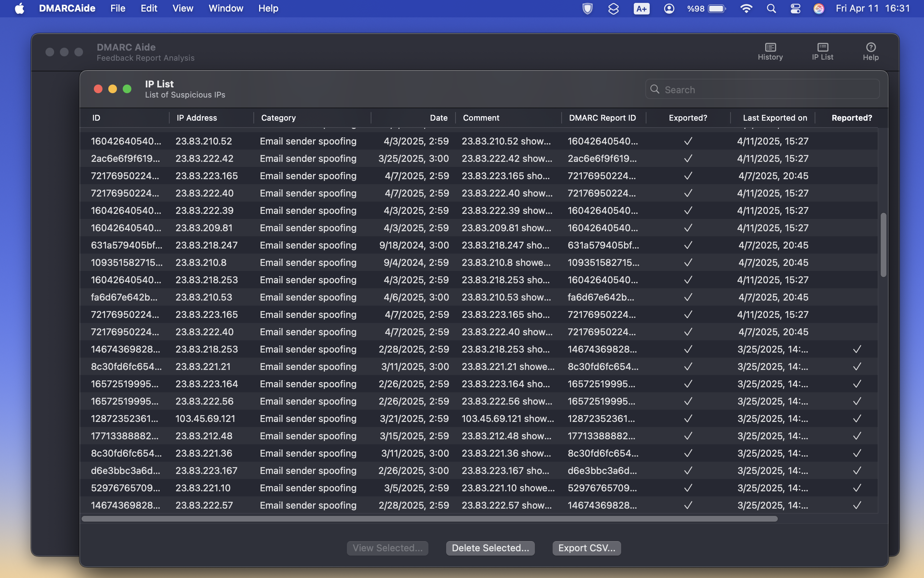Select the row with IP 23.83.221.36
The height and width of the screenshot is (578, 924).
(x=479, y=453)
